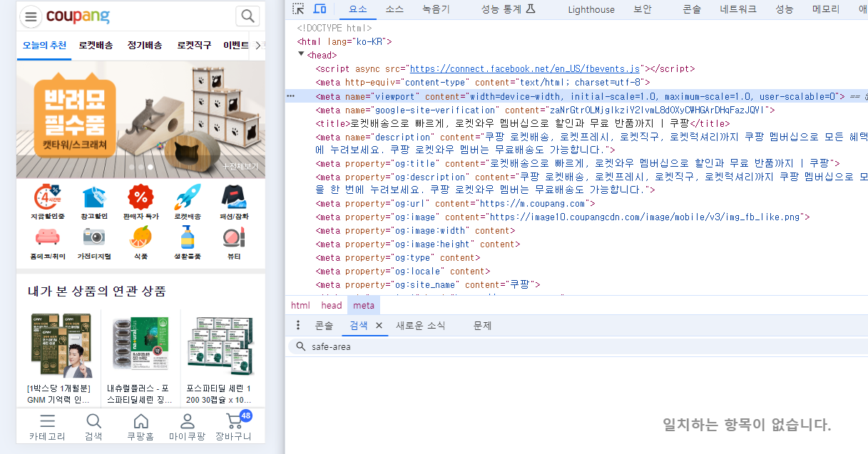
Task: Activate DevTools element inspector icon
Action: point(298,9)
